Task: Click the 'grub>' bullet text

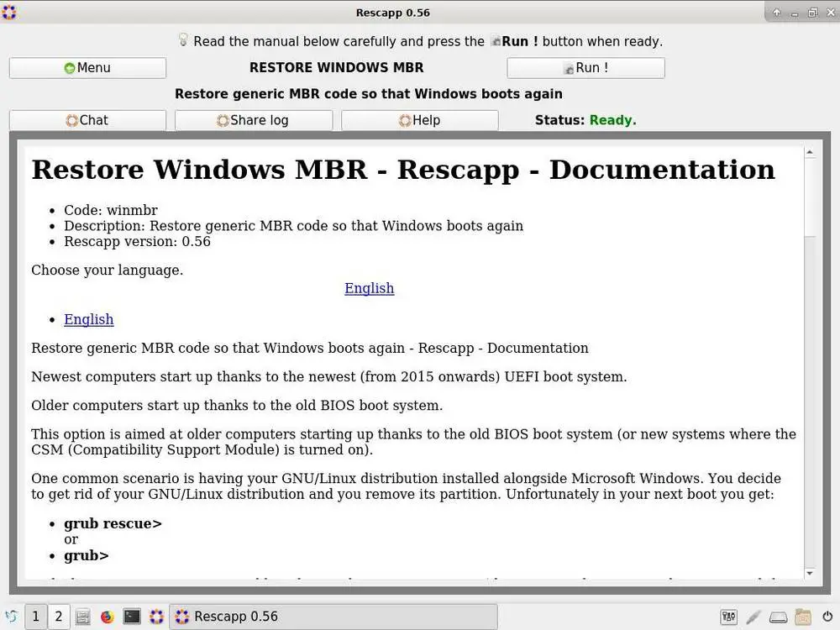Action: 87,555
